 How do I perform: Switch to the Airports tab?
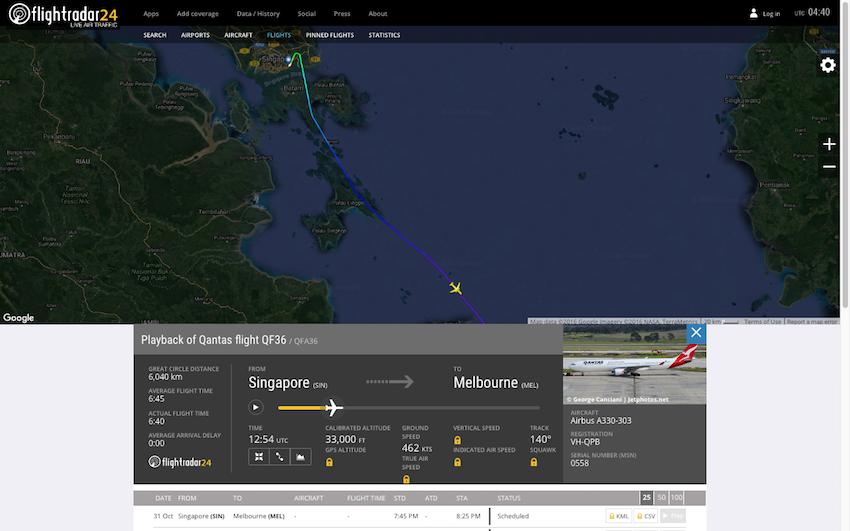[195, 35]
